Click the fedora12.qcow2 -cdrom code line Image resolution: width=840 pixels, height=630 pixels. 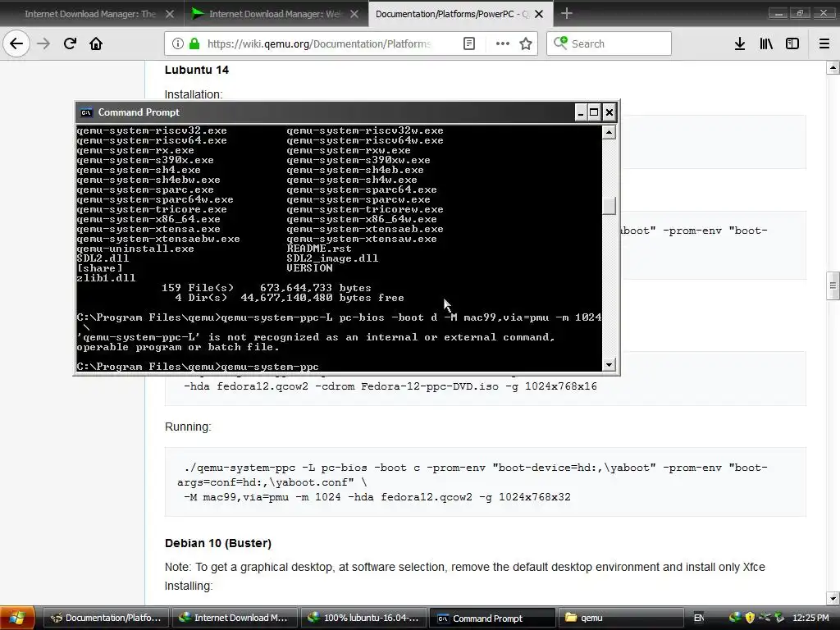[x=390, y=386]
